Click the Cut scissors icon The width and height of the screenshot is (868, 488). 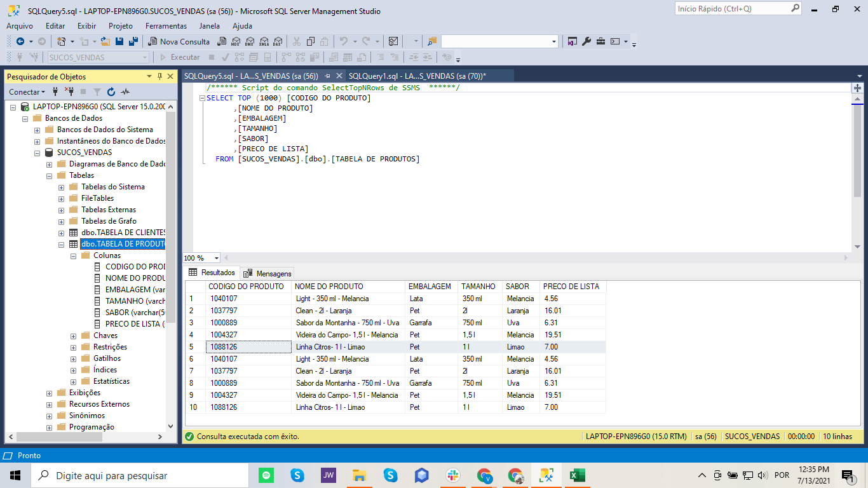pos(296,41)
